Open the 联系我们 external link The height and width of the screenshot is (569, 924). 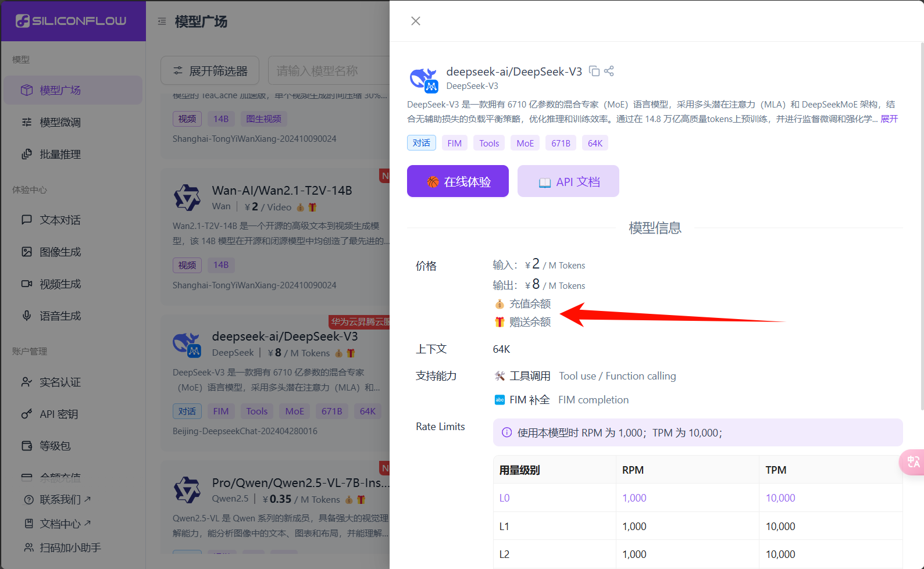58,499
